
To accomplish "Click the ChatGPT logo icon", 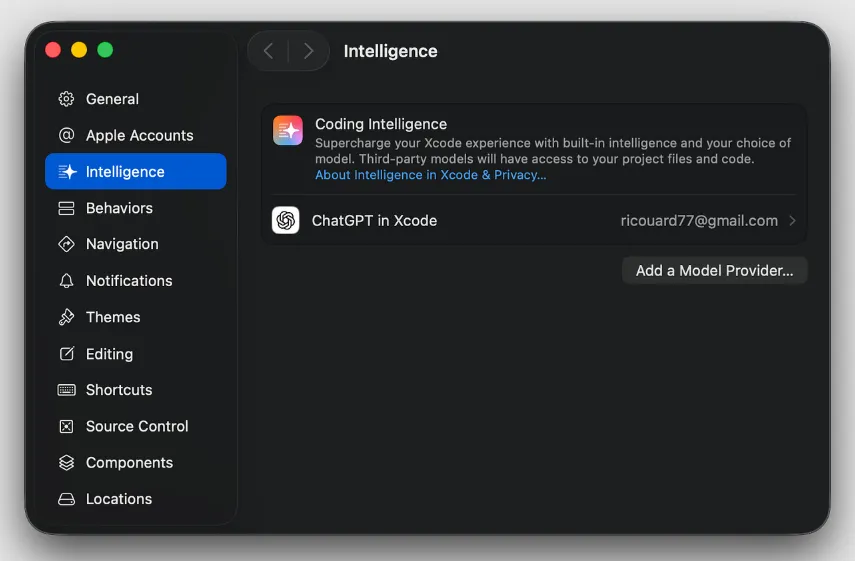I will pos(286,220).
